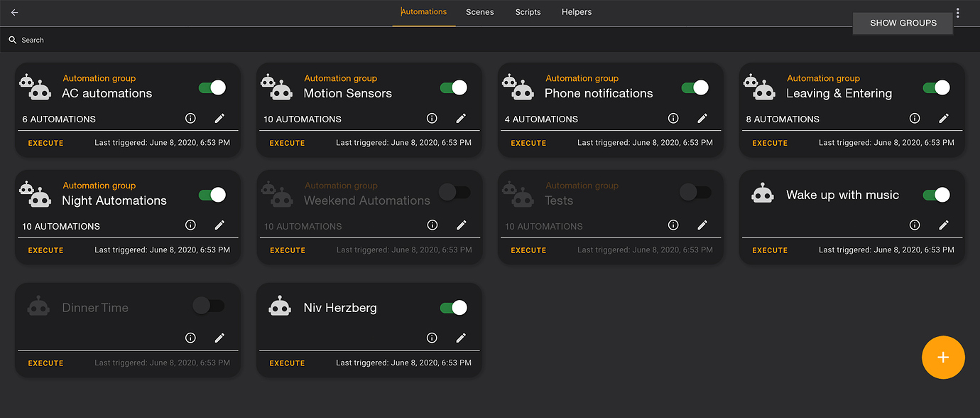980x418 pixels.
Task: Turn off Phone notifications switch
Action: pos(695,88)
